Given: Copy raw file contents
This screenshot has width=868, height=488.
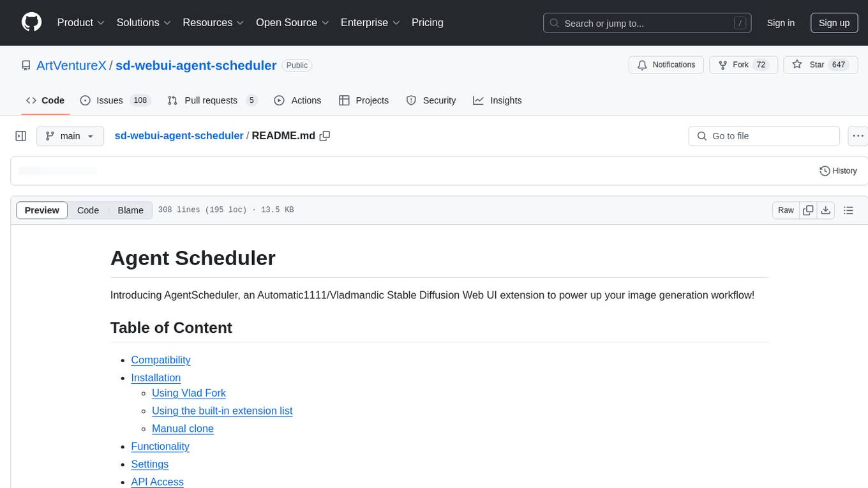Looking at the screenshot, I should [x=808, y=210].
